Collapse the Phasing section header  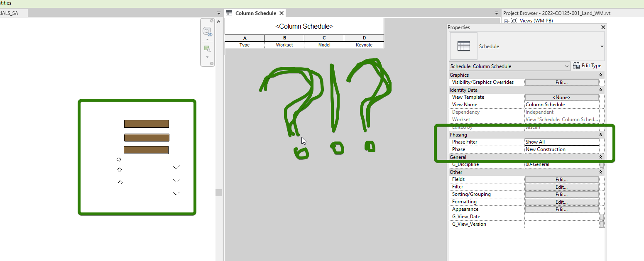[600, 134]
